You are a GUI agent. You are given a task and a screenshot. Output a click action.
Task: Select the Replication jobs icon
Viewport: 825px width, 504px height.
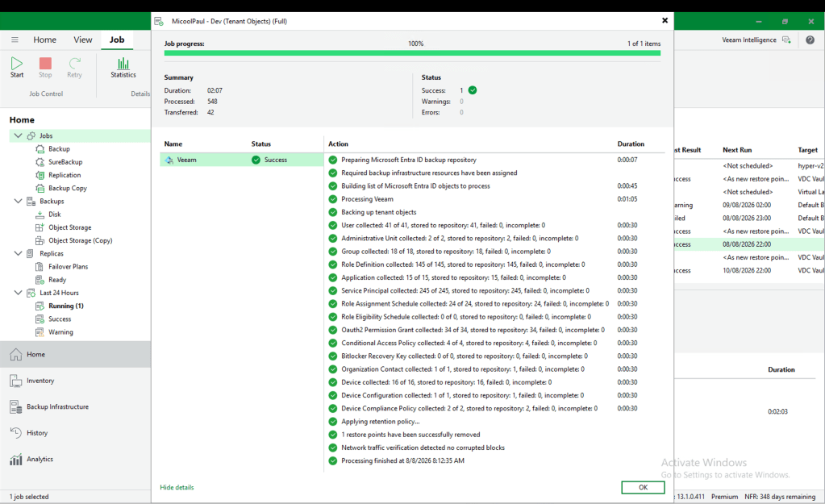click(40, 175)
